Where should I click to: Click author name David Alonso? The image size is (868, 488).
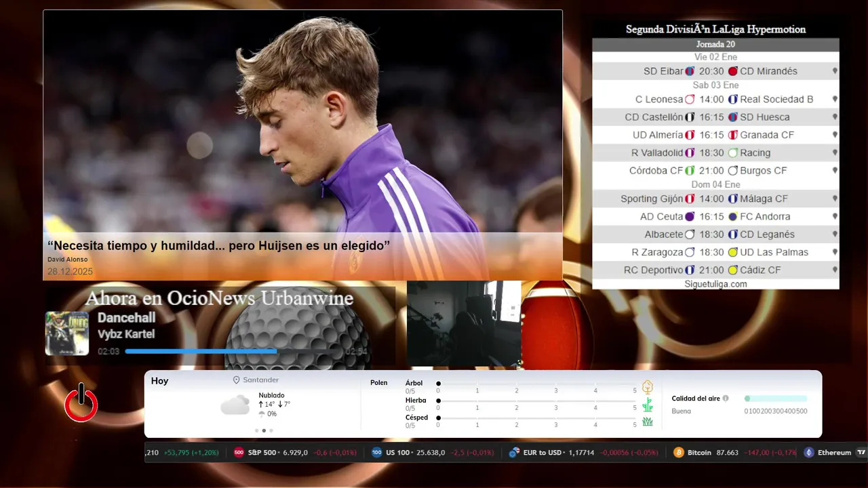pyautogui.click(x=67, y=260)
